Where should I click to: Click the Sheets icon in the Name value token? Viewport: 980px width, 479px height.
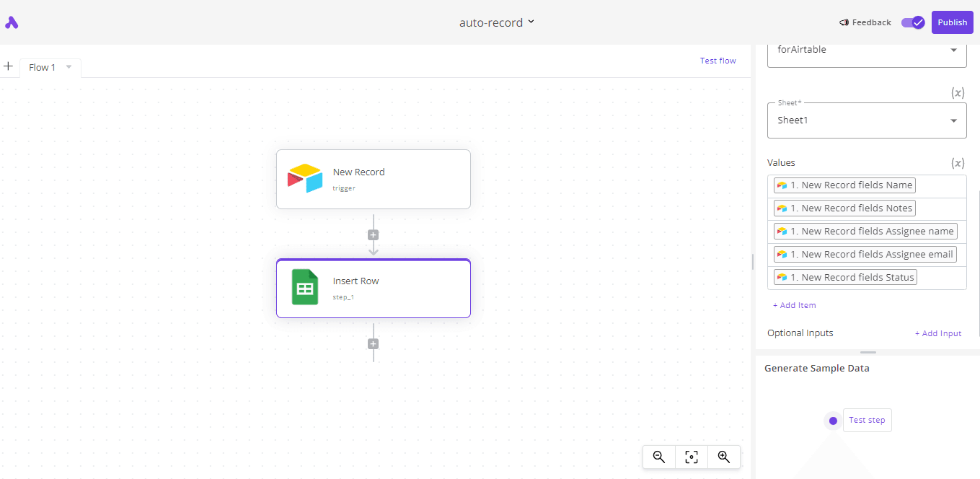(x=783, y=185)
